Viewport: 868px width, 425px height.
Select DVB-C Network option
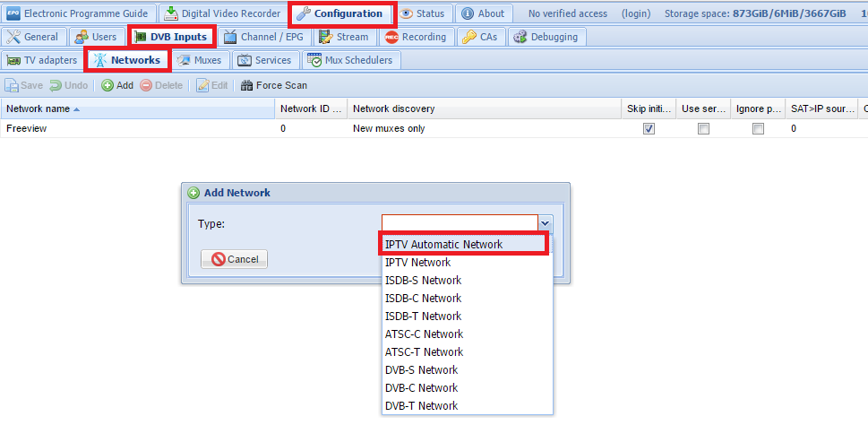tap(468, 388)
